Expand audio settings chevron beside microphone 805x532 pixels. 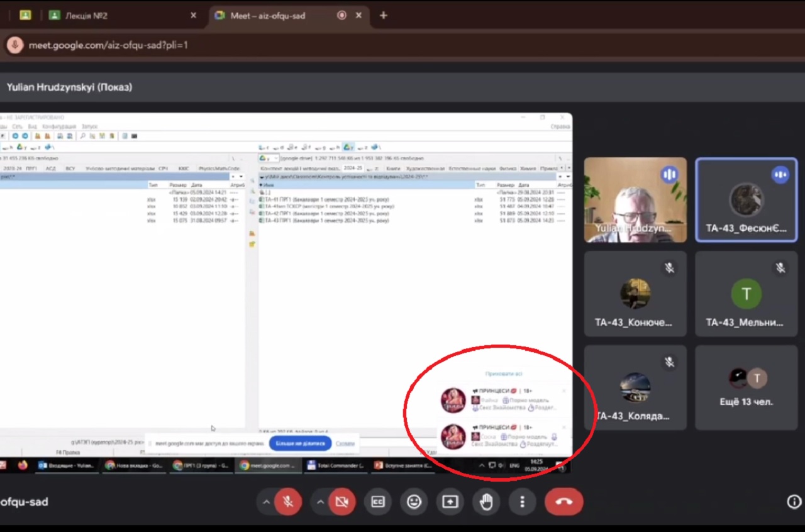tap(266, 502)
